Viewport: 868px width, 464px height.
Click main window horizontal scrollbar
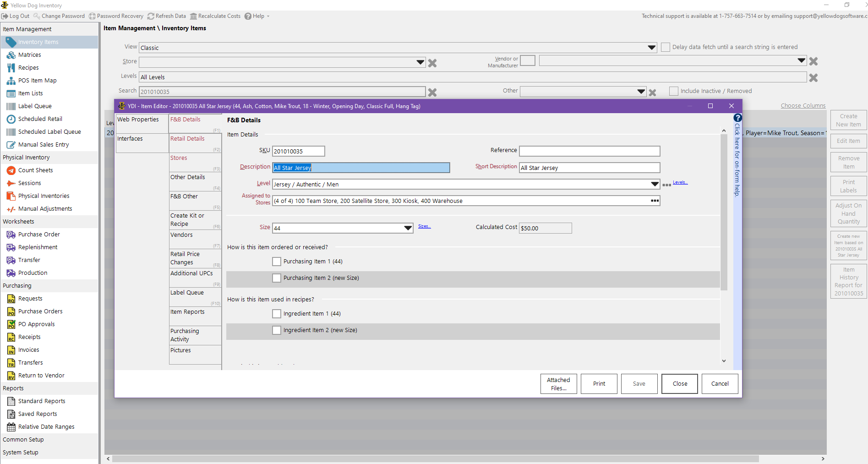(435, 459)
